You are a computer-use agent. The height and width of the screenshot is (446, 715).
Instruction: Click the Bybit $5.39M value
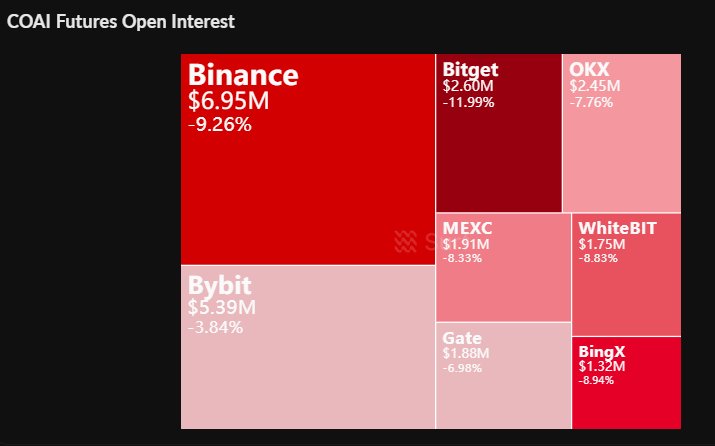point(222,306)
